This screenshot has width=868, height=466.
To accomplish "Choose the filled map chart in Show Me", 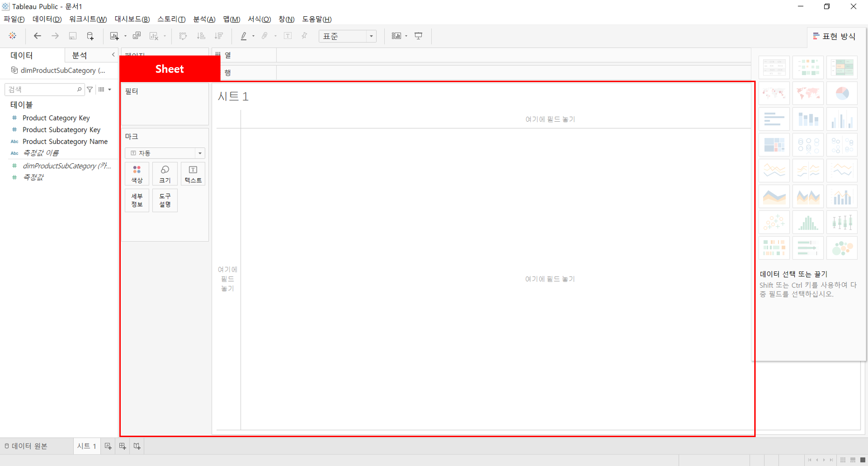I will tap(808, 93).
